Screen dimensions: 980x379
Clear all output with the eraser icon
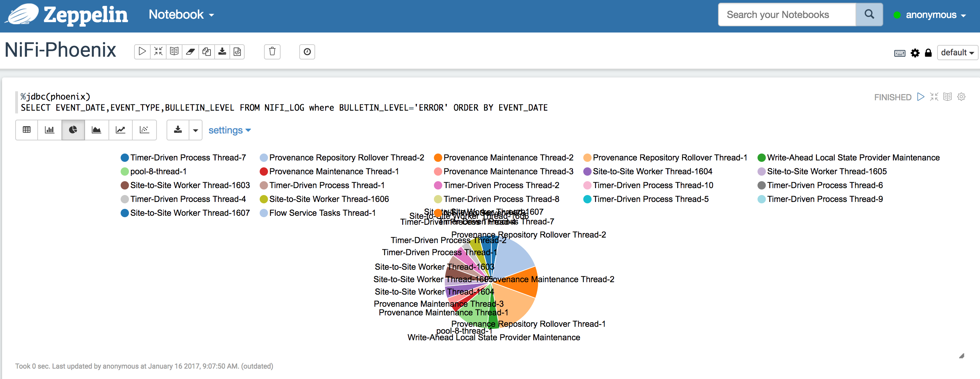click(190, 52)
